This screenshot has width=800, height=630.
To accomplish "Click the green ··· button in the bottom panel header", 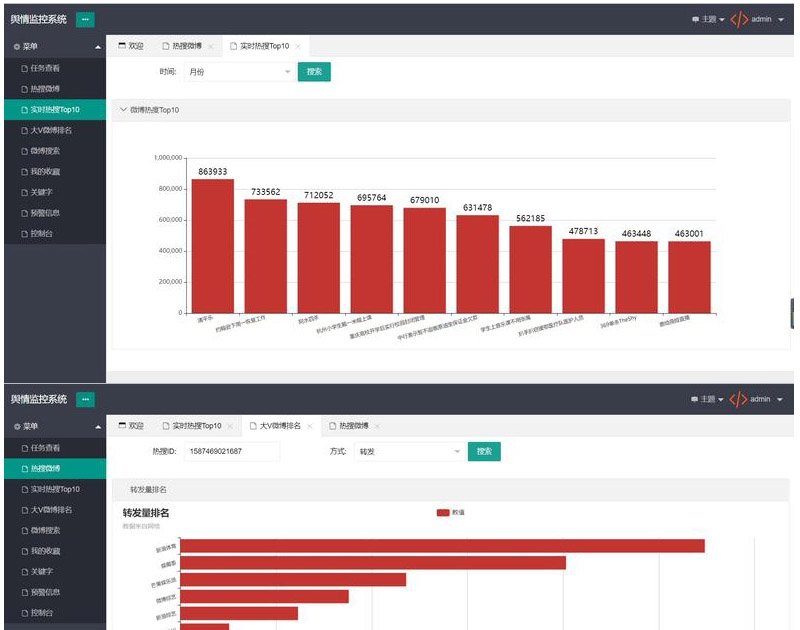I will pos(85,399).
